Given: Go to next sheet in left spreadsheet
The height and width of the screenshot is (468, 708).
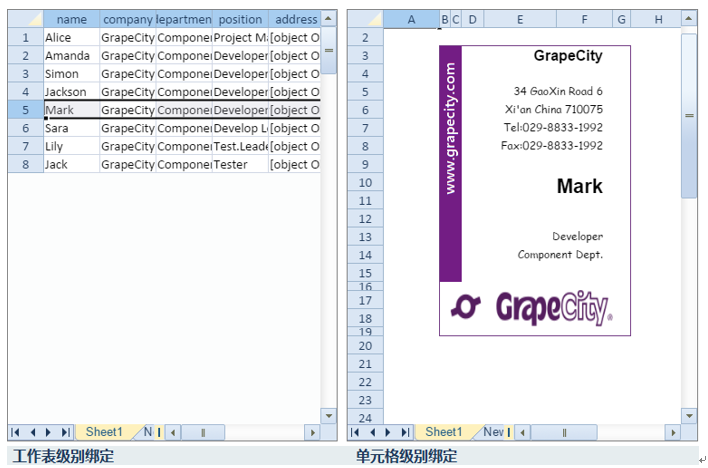Looking at the screenshot, I should click(x=48, y=432).
